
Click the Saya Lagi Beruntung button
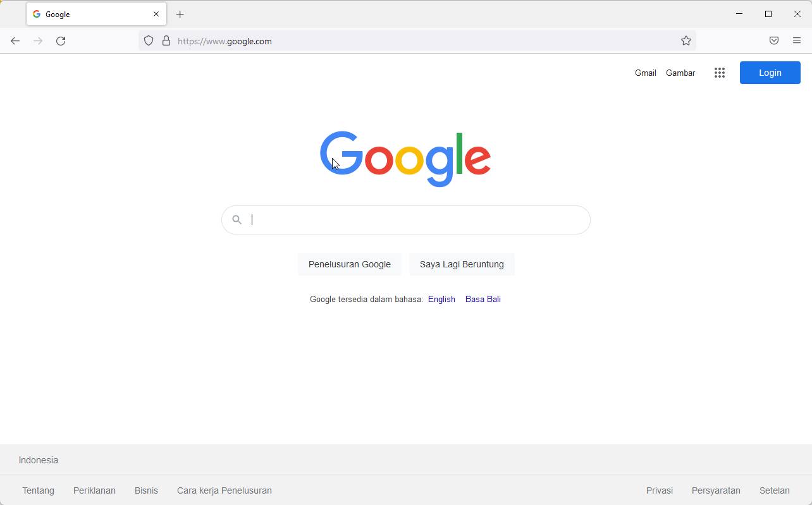tap(462, 264)
